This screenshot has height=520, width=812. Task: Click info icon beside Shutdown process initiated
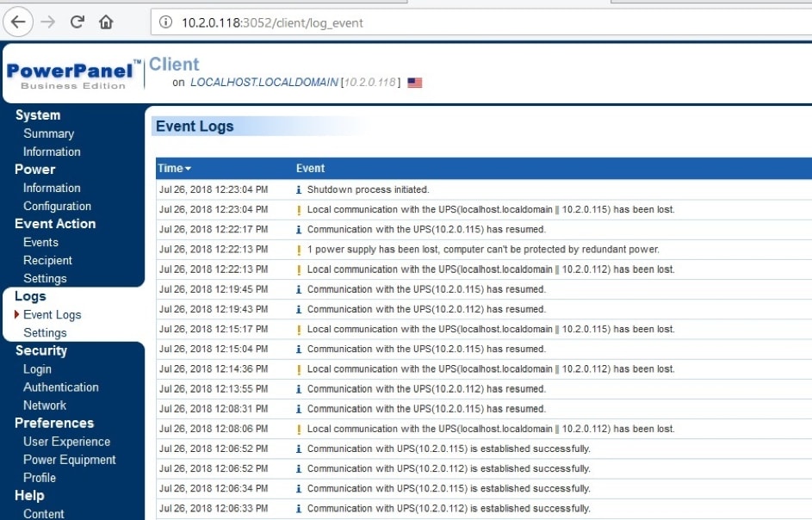[x=299, y=189]
